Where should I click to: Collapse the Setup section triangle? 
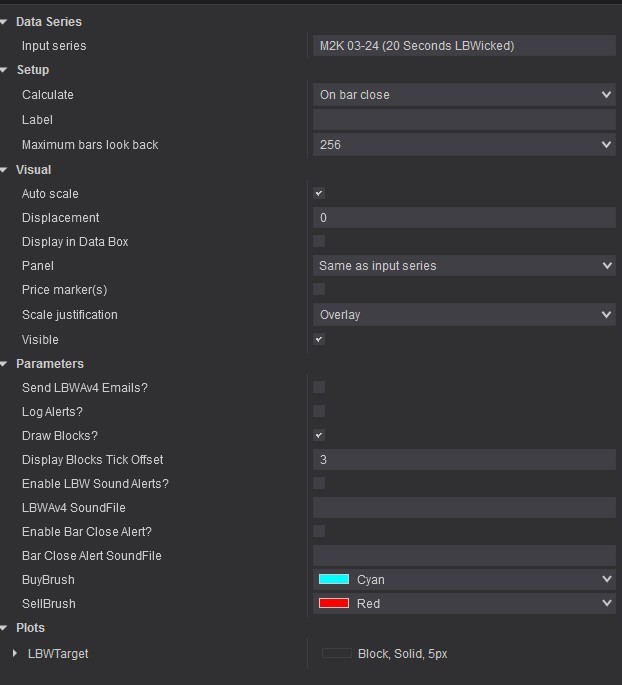point(5,70)
